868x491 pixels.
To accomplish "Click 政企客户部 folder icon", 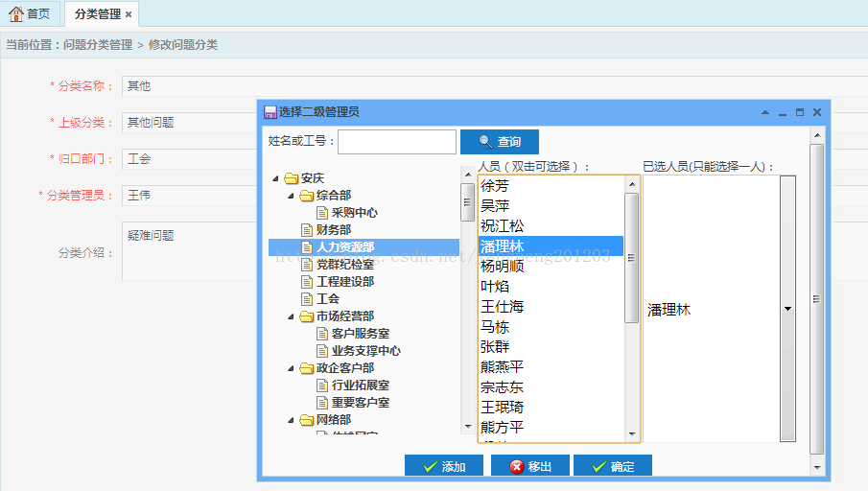I will (307, 368).
